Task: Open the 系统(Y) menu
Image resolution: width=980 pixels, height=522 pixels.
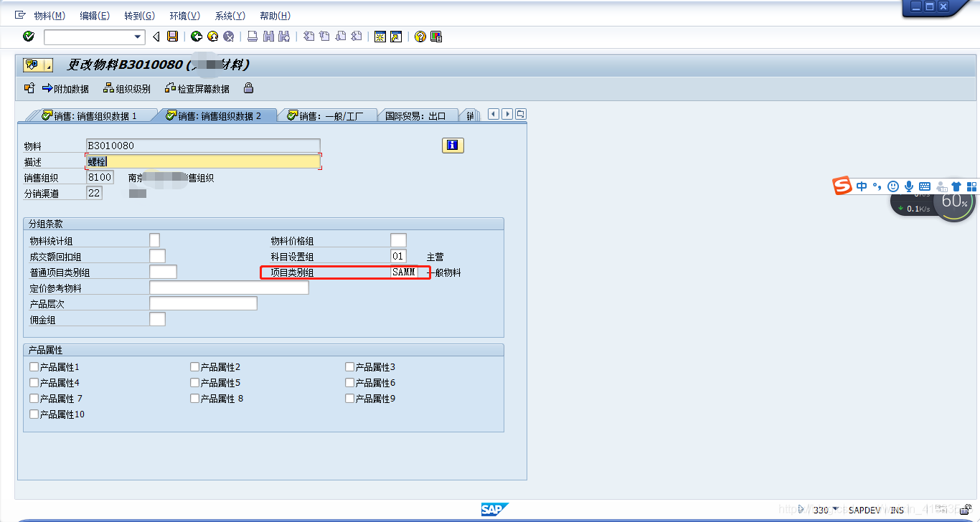Action: pyautogui.click(x=230, y=16)
